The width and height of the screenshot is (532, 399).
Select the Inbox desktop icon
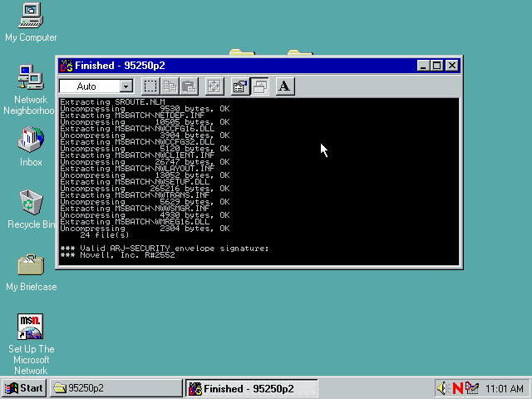(31, 146)
